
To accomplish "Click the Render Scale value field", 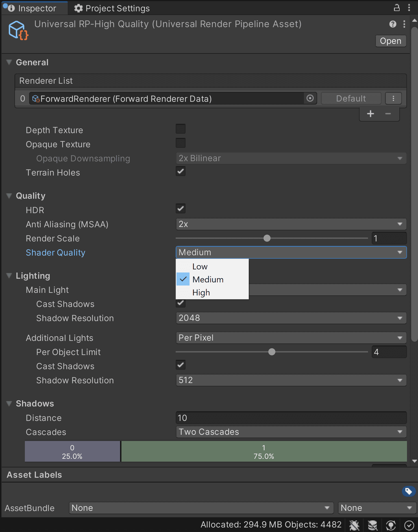I will pyautogui.click(x=389, y=238).
